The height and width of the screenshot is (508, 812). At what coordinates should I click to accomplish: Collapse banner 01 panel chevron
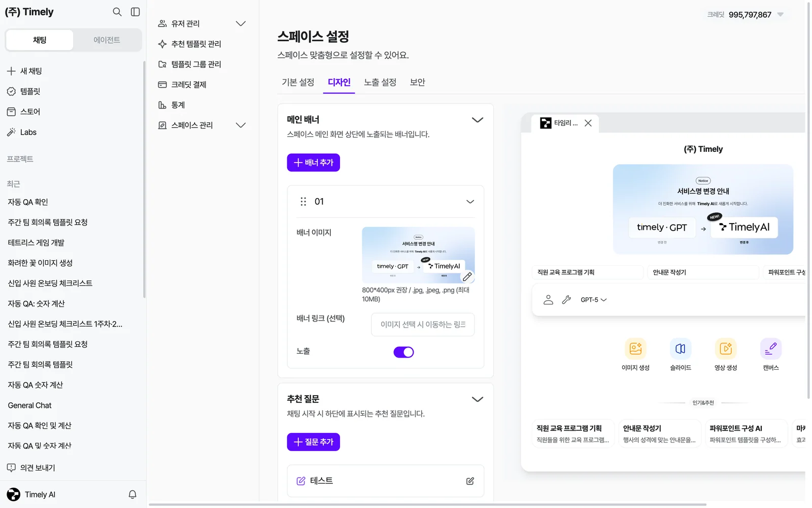click(470, 202)
